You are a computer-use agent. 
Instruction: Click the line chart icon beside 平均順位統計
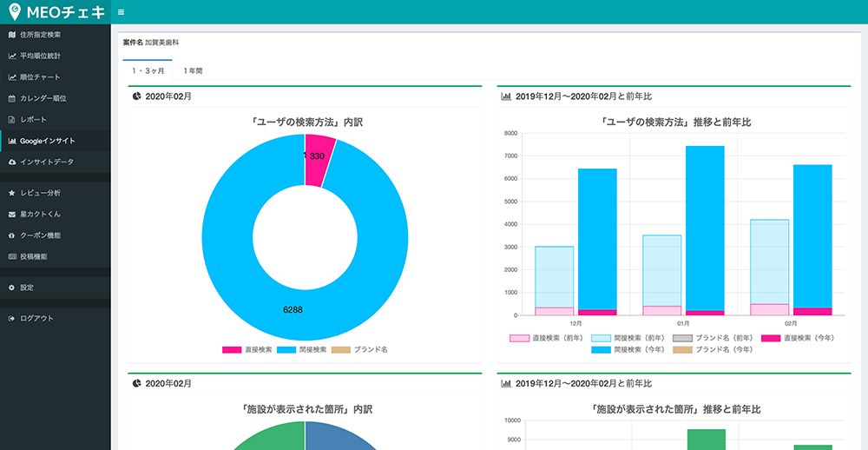[x=11, y=56]
